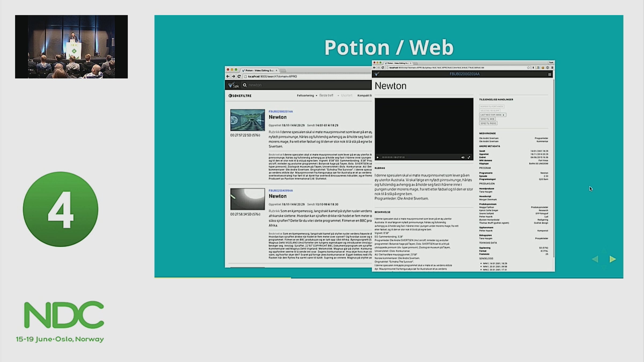Expand the 'Last ned 720p (web)' dropdown

[493, 115]
